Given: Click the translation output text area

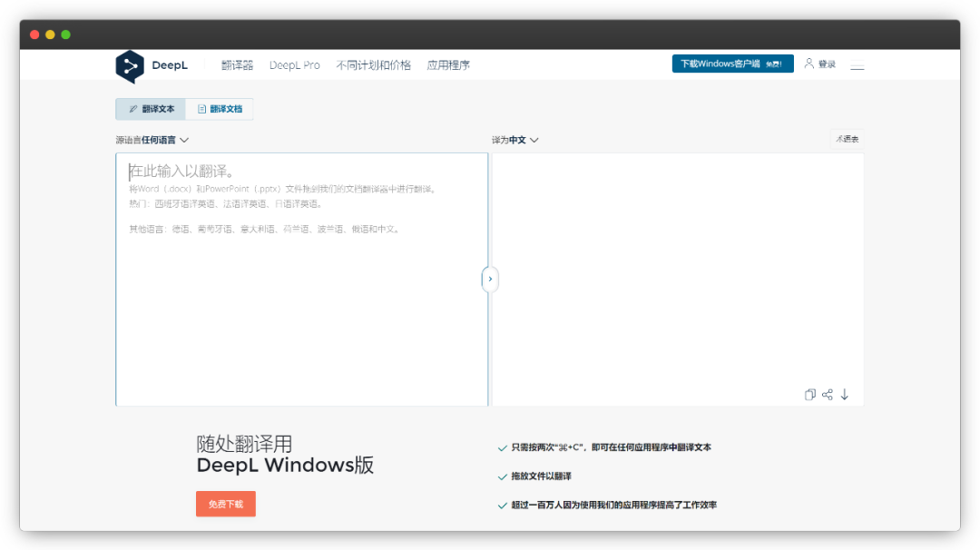Looking at the screenshot, I should (x=678, y=280).
